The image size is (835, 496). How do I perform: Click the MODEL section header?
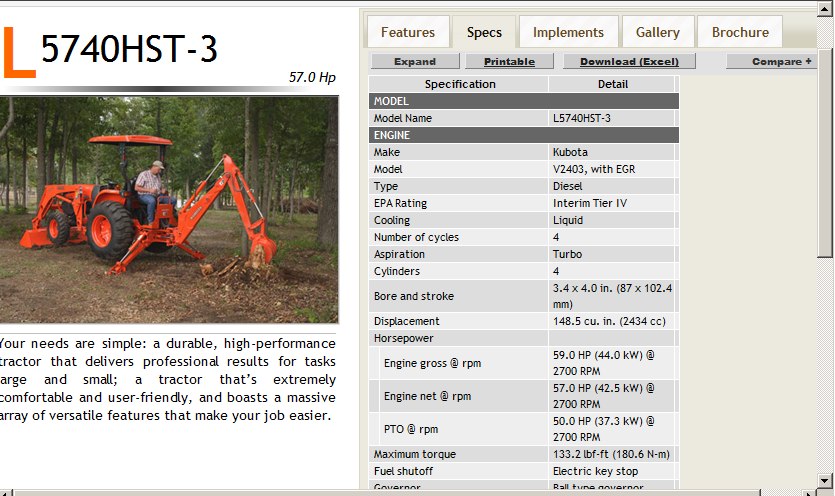click(x=523, y=101)
